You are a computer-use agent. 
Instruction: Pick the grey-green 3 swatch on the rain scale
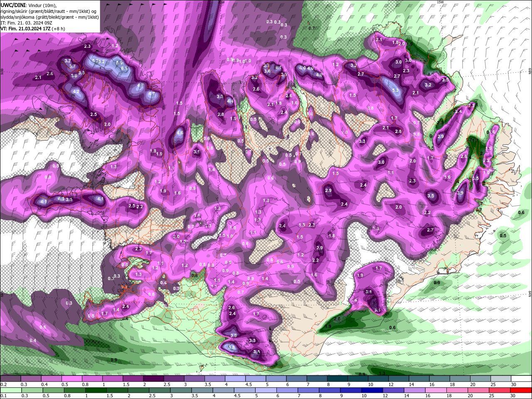click(x=181, y=390)
